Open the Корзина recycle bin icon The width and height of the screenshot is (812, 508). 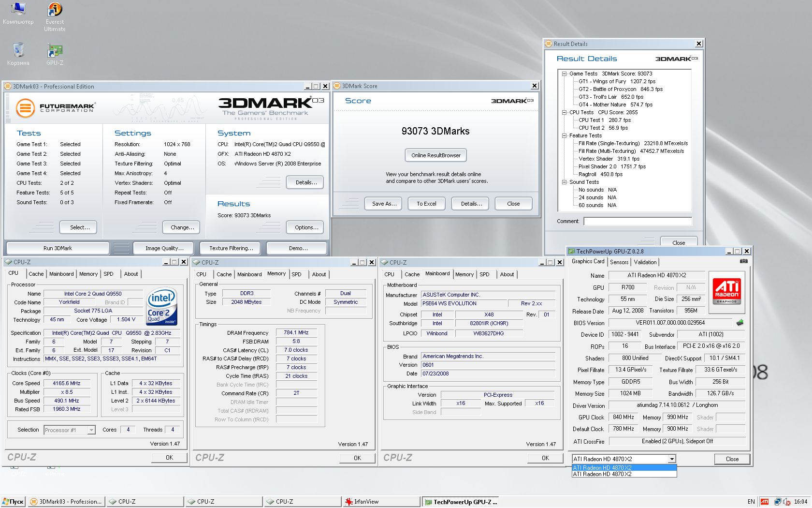[18, 54]
